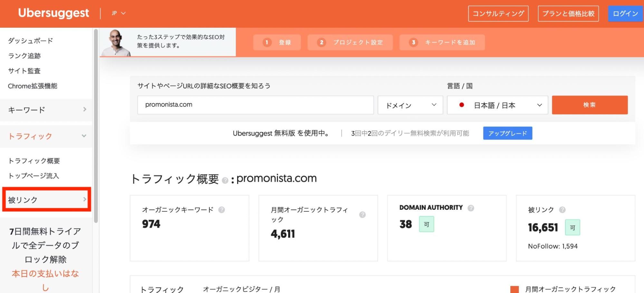
Task: Open ランク追跡 in the sidebar
Action: [24, 56]
